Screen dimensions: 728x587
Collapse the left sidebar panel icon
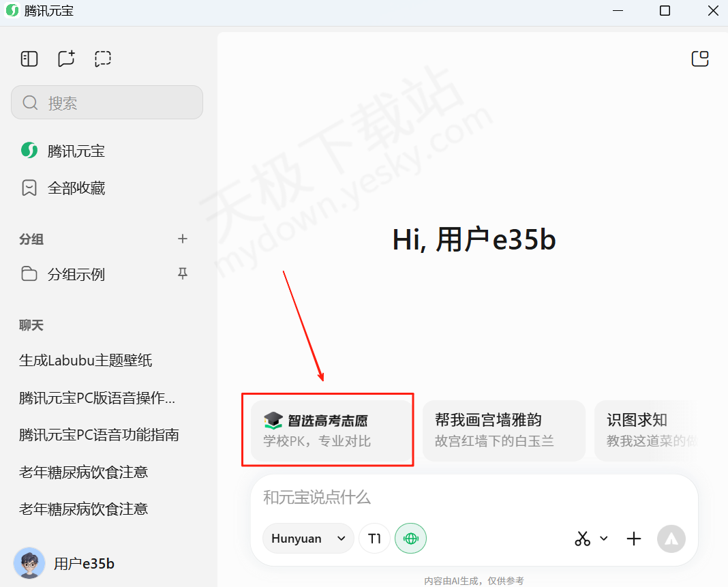[x=29, y=59]
